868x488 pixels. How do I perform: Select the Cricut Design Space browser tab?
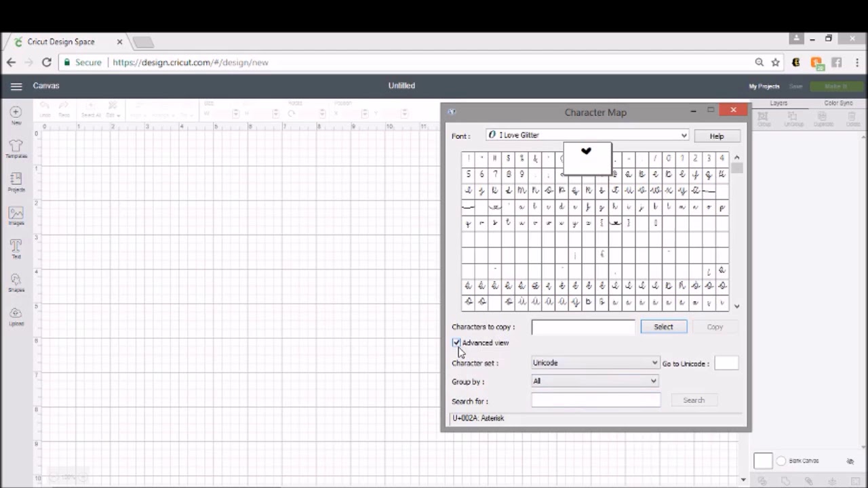point(66,42)
